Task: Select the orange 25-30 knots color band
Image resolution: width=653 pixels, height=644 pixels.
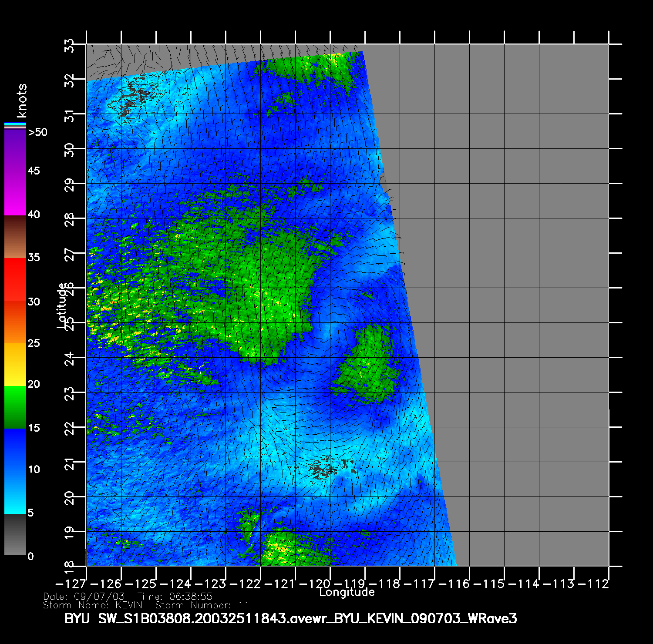Action: tap(15, 322)
